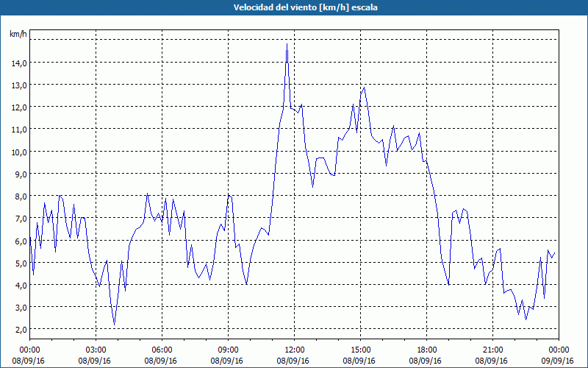Click the lowest wind dip near 04:00
The width and height of the screenshot is (588, 368).
pos(115,325)
